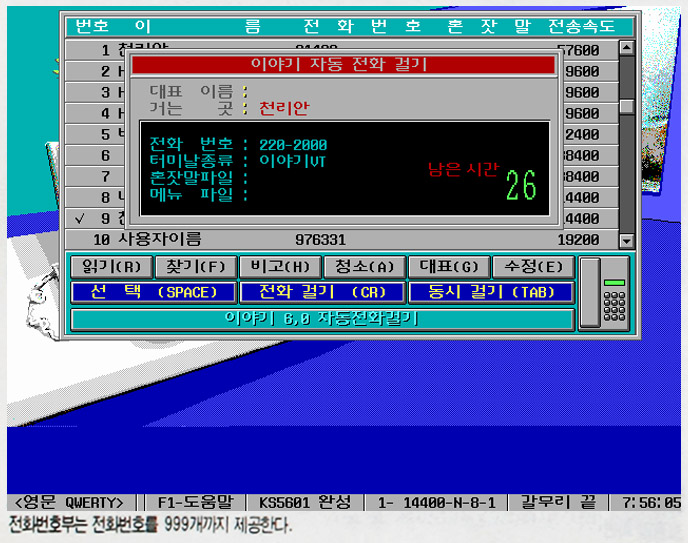688x543 pixels.
Task: Click F1-도움말 in the status bar
Action: (x=195, y=502)
